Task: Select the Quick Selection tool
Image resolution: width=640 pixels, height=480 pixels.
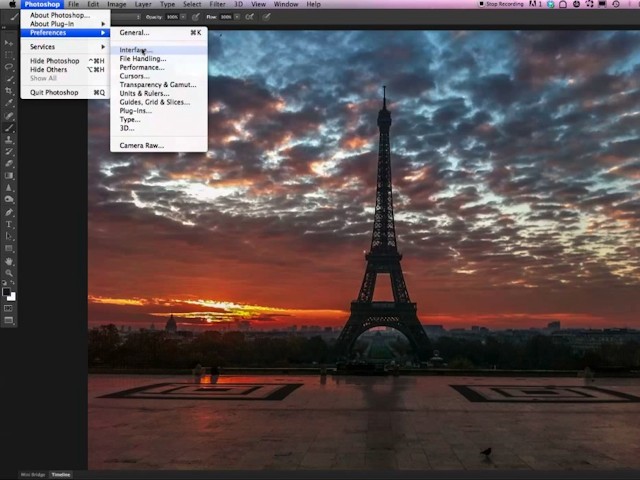Action: 9,79
